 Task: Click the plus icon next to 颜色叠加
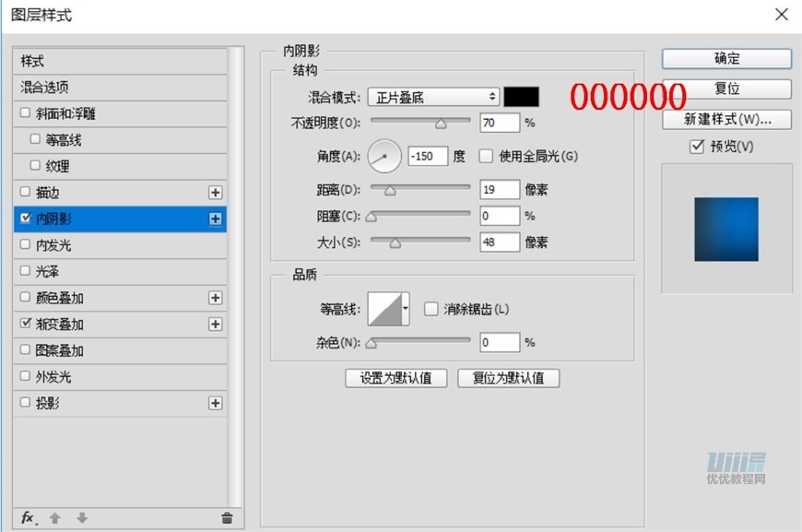pos(215,298)
